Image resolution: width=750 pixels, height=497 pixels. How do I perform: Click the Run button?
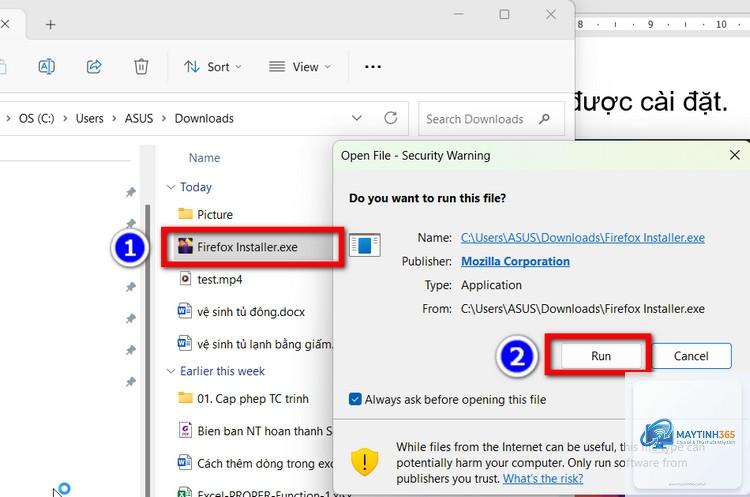[x=601, y=356]
